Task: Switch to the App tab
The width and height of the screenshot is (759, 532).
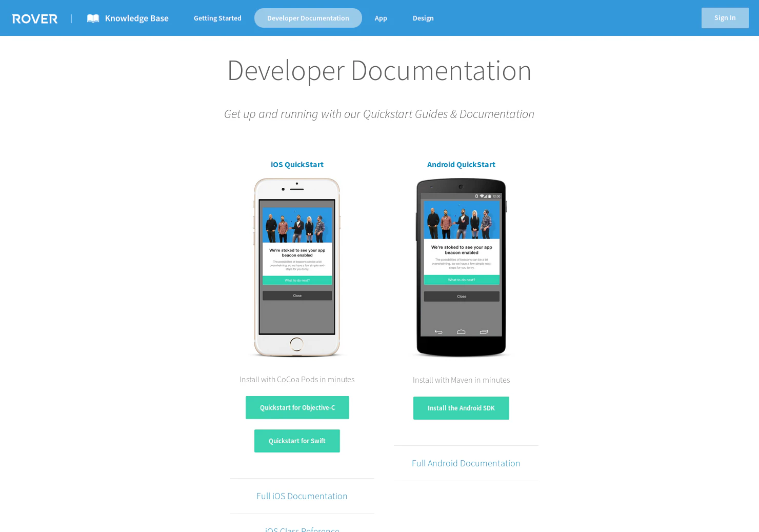Action: (x=381, y=18)
